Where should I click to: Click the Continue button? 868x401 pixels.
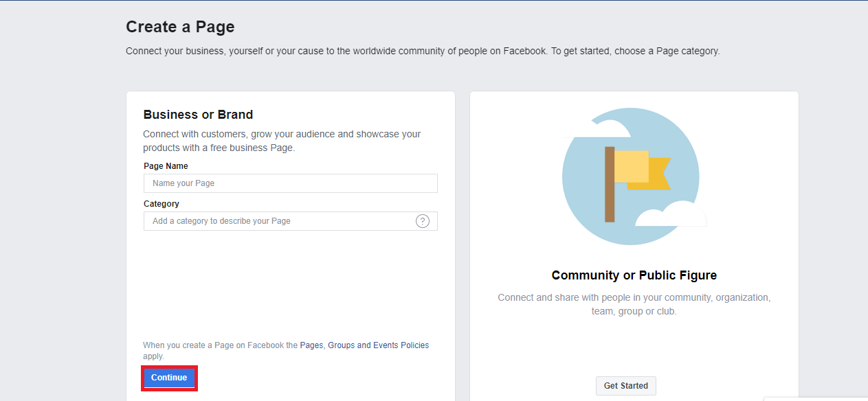pos(169,378)
